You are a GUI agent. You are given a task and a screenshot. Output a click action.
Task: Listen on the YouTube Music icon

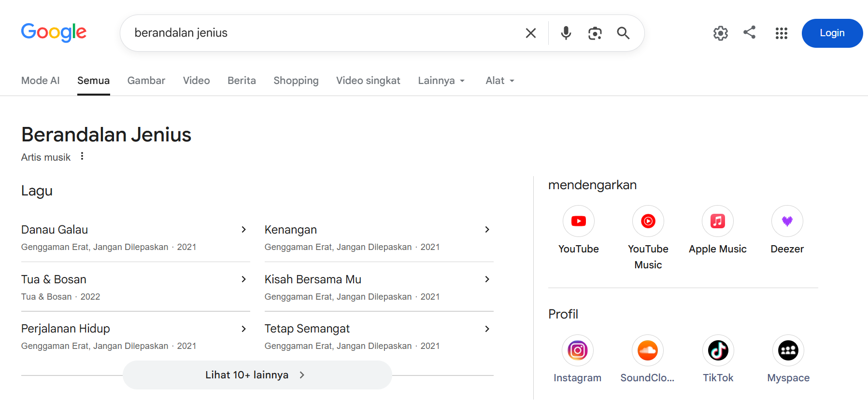tap(648, 221)
